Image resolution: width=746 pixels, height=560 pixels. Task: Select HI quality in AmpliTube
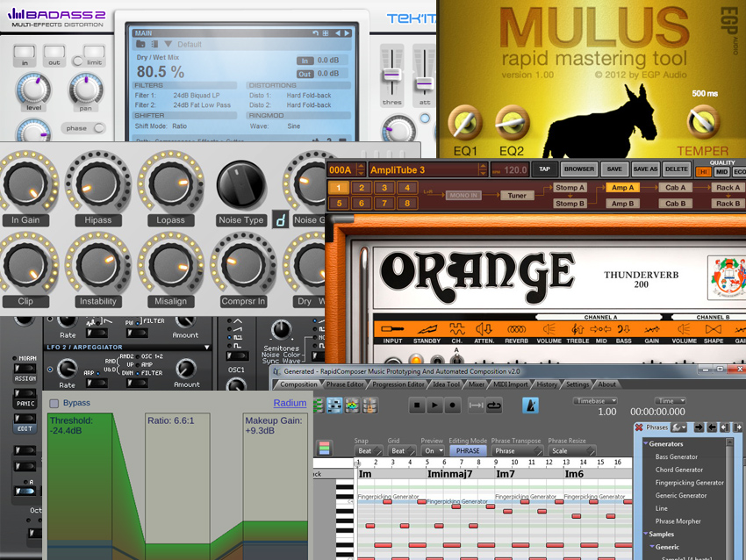point(703,172)
